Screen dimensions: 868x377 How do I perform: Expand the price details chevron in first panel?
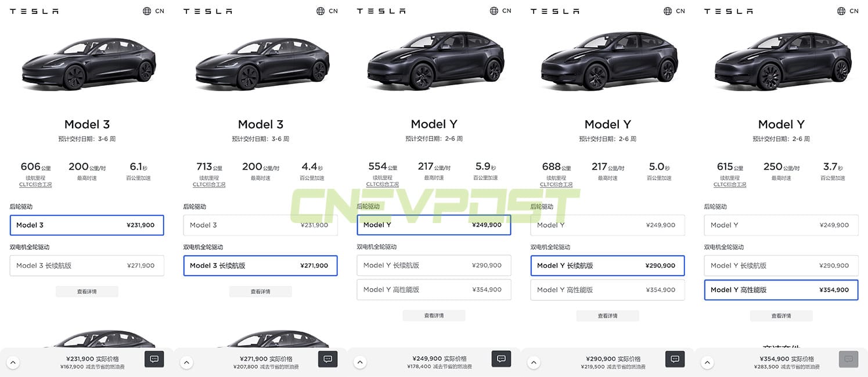click(x=13, y=362)
